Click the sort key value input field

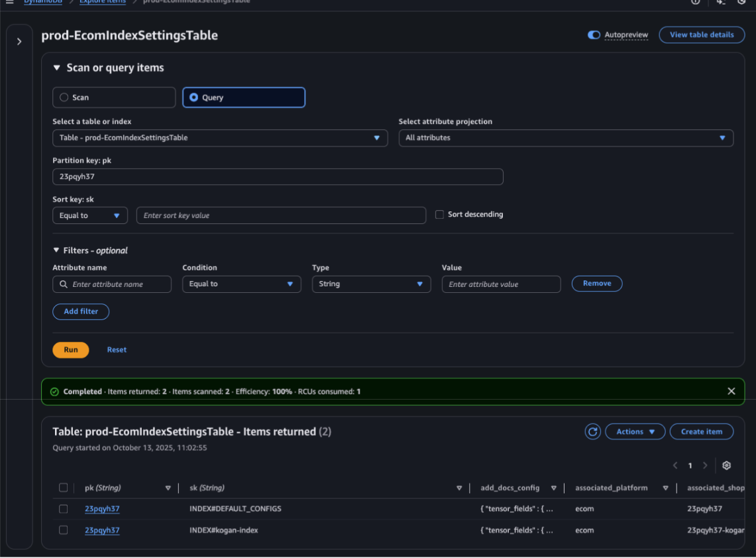[x=281, y=215]
